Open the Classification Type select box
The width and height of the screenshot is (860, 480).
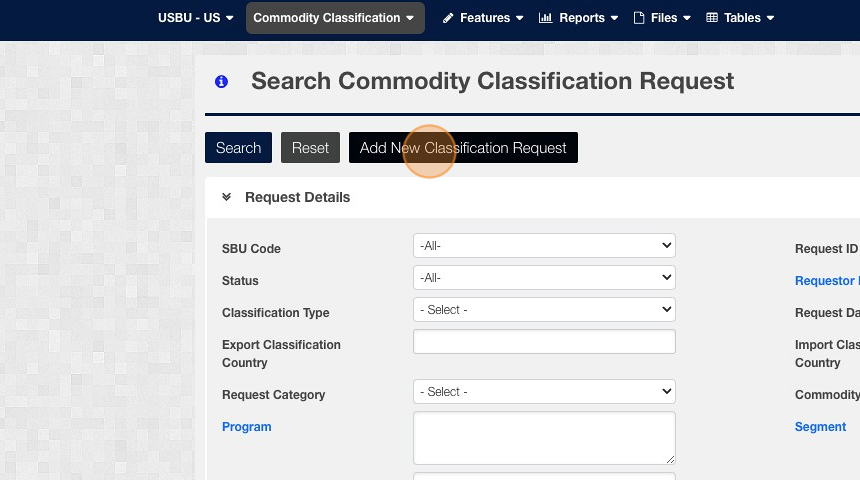click(x=544, y=309)
